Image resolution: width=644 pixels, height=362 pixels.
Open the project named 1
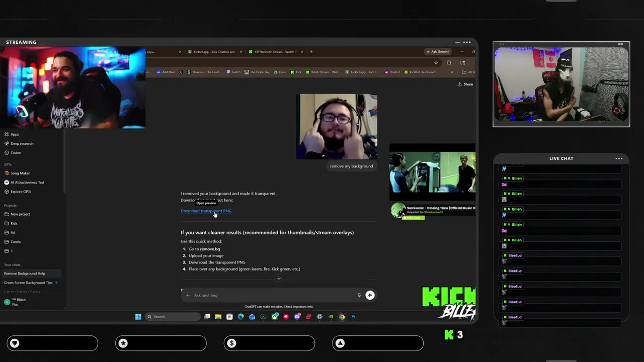pos(9,250)
